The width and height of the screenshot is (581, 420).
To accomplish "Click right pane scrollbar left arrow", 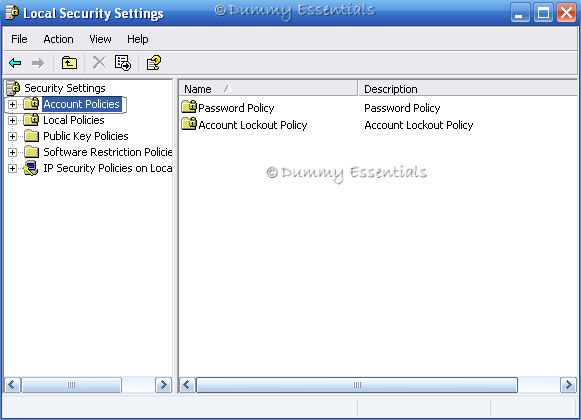I will click(187, 385).
